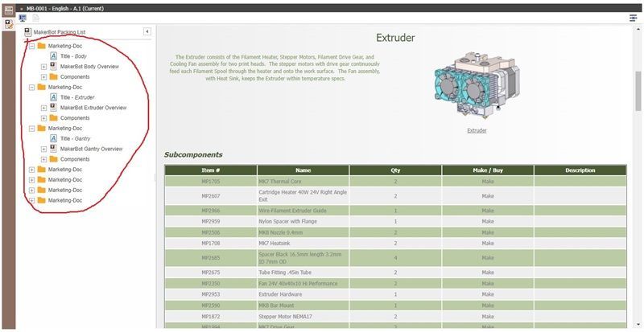Open the settings lines icon at top right
The image size is (644, 332).
point(633,18)
